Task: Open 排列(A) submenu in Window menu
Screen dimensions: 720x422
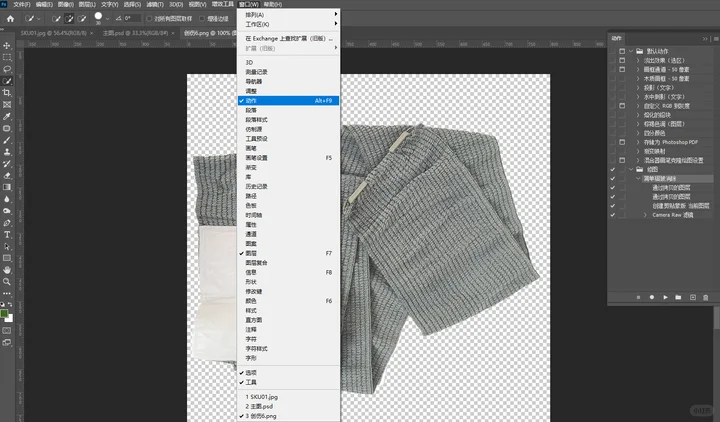Action: tap(288, 15)
